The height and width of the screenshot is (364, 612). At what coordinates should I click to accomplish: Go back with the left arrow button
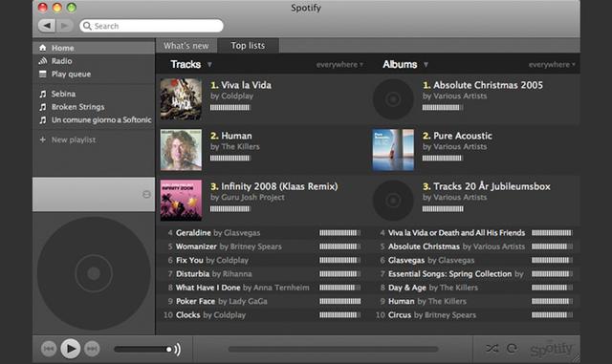pos(47,26)
